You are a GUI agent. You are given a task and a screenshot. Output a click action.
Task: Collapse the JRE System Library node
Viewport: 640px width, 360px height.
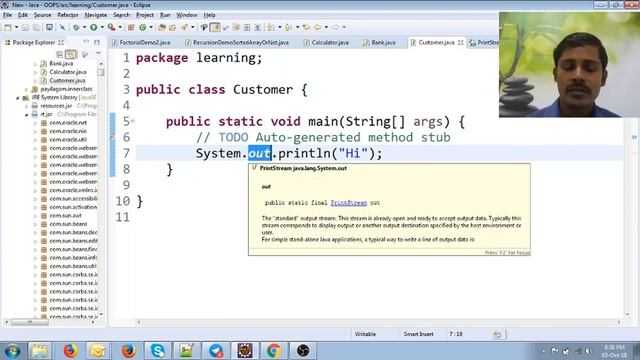click(x=18, y=98)
